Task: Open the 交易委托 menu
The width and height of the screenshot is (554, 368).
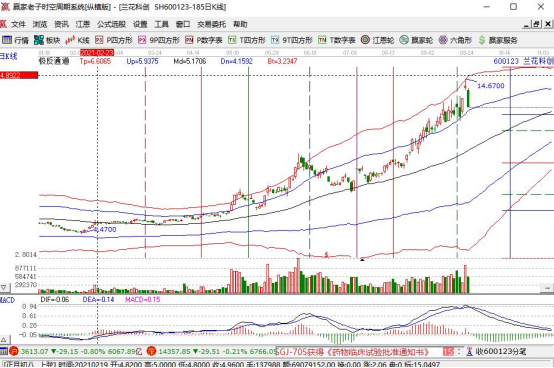Action: click(212, 24)
